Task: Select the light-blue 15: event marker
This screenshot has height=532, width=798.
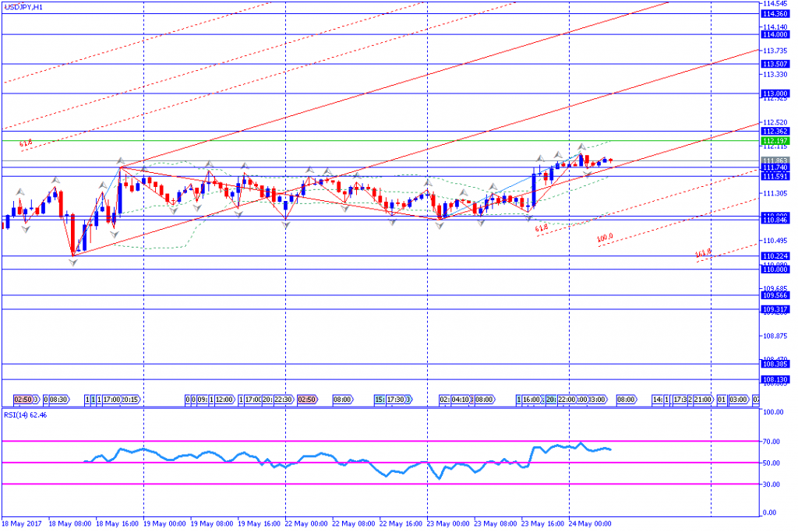Action: (x=380, y=400)
